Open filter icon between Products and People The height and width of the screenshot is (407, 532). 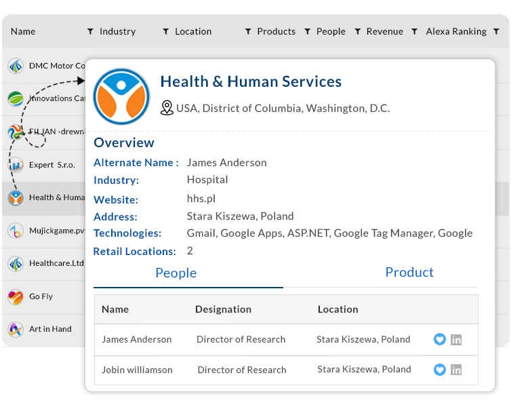[x=307, y=31]
